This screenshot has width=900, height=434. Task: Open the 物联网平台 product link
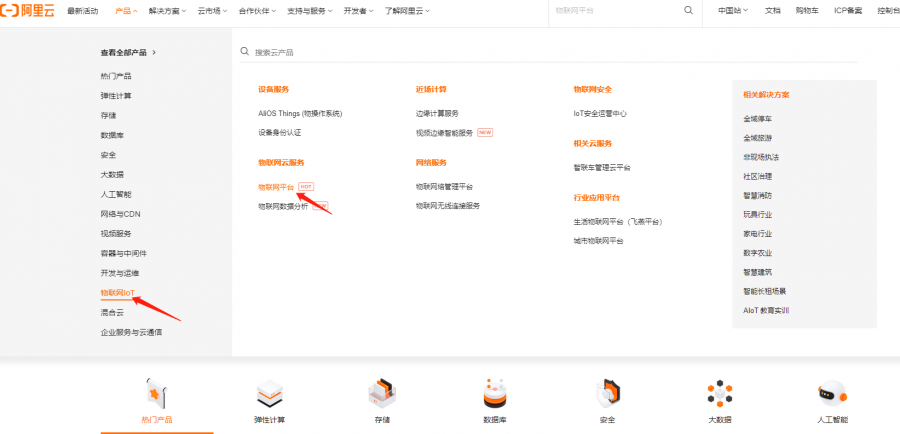[276, 187]
